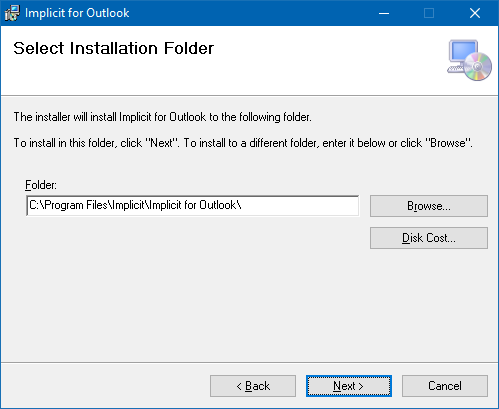Click the 'Select Installation Folder' heading

[113, 48]
